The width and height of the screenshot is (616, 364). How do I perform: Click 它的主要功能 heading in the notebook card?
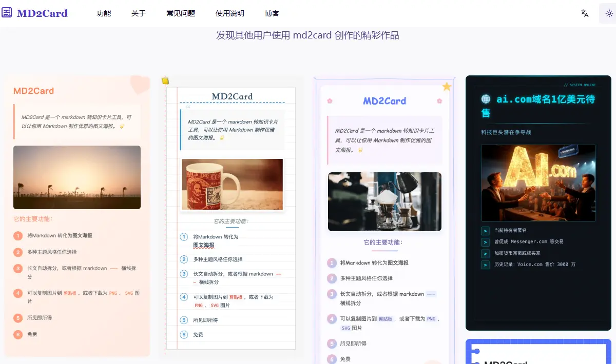[x=231, y=221]
